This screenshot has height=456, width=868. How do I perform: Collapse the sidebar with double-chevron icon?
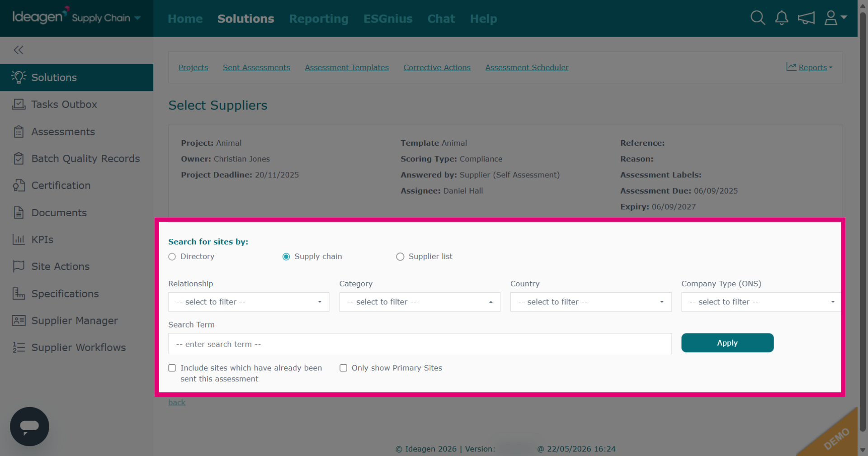tap(19, 50)
